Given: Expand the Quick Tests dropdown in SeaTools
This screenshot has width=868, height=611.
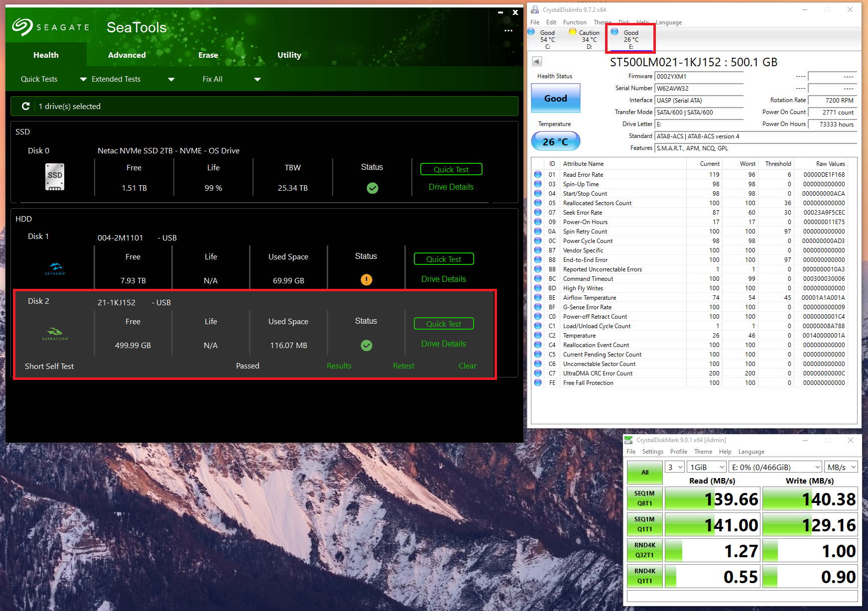Looking at the screenshot, I should [x=83, y=79].
